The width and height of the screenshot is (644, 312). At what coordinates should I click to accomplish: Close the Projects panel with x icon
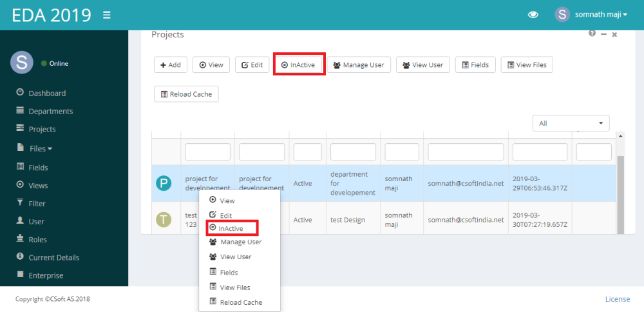pyautogui.click(x=614, y=35)
